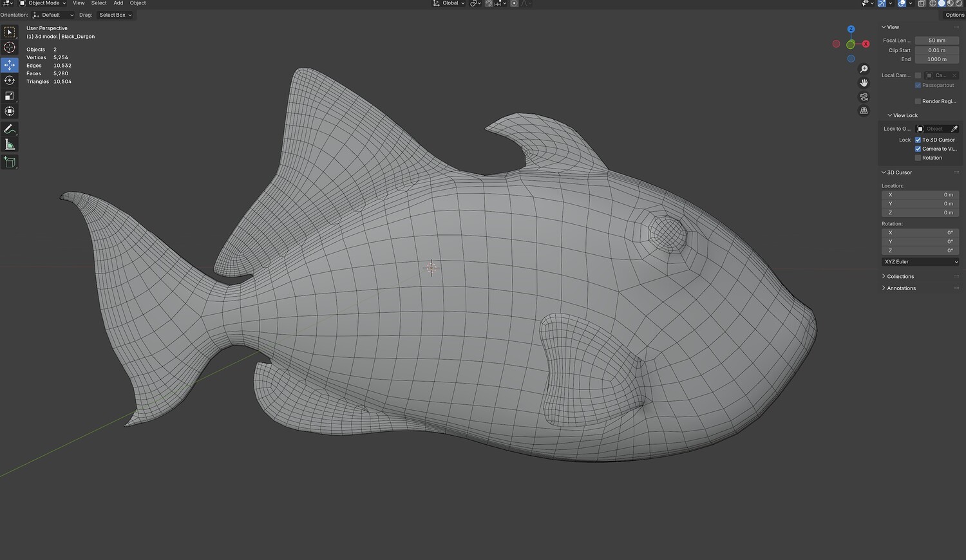The height and width of the screenshot is (560, 966).
Task: Click the 3D Cursor Rotation Y field
Action: pos(920,241)
